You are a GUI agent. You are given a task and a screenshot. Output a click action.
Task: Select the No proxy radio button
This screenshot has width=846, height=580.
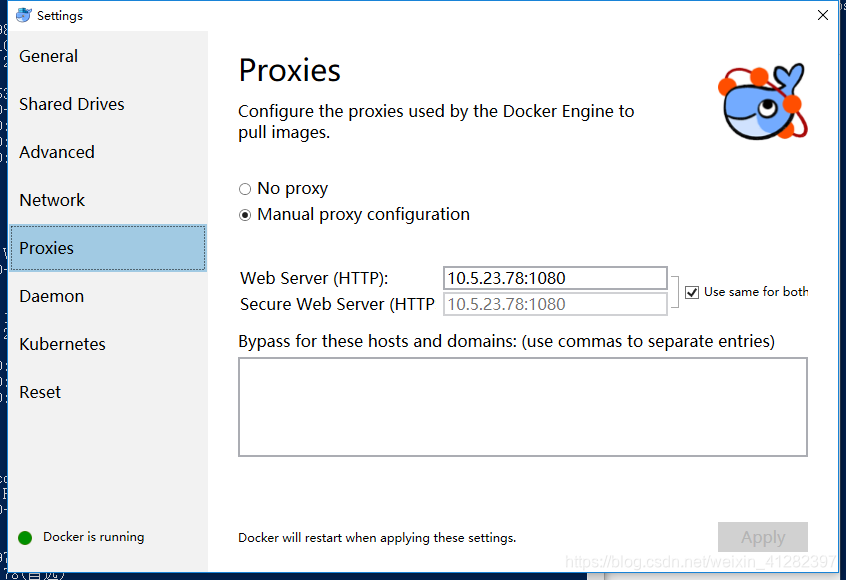(x=244, y=188)
